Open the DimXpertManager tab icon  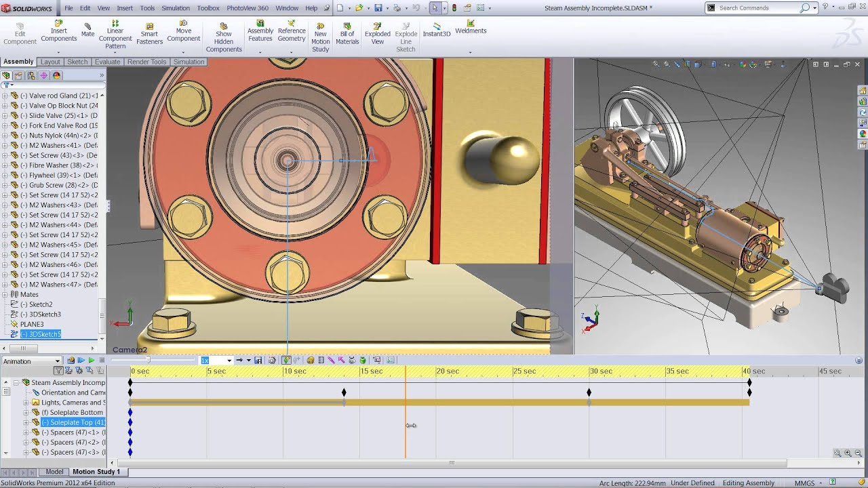(43, 75)
